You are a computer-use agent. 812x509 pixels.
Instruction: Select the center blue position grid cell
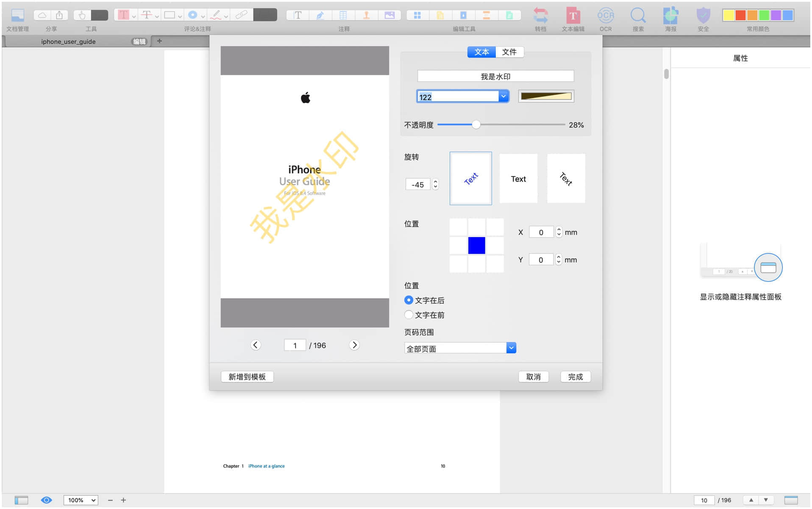pos(476,245)
